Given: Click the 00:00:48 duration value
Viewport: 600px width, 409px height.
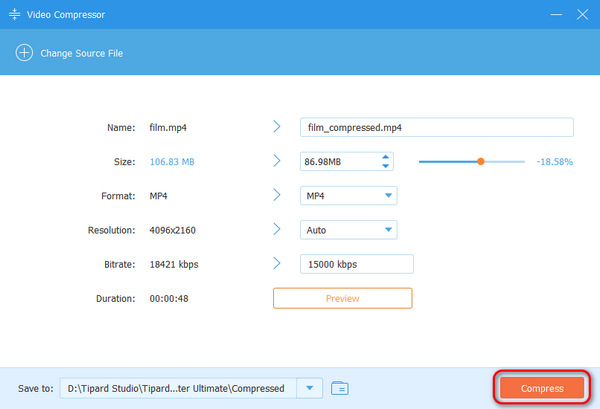Looking at the screenshot, I should pyautogui.click(x=169, y=298).
